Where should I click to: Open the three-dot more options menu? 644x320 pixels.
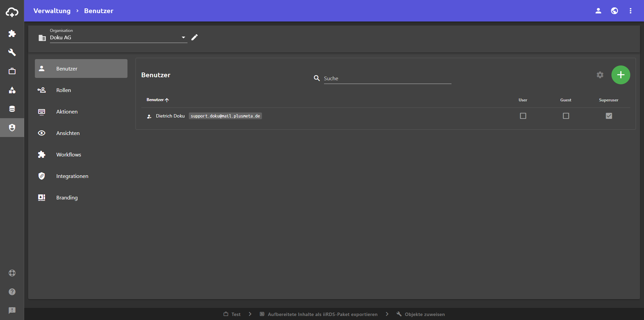pyautogui.click(x=631, y=11)
